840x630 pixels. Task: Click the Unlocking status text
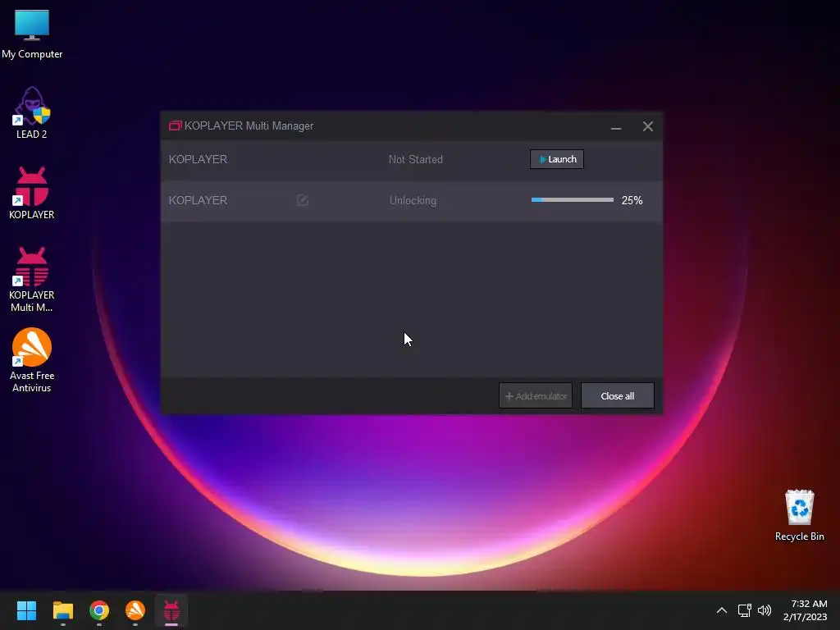(413, 200)
